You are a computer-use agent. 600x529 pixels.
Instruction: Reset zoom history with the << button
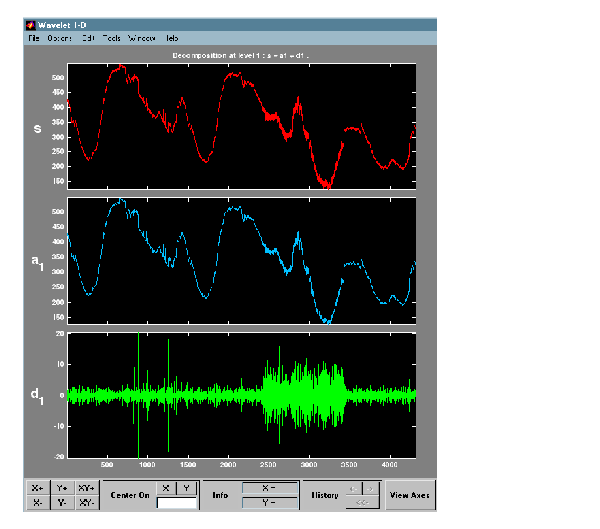(360, 502)
